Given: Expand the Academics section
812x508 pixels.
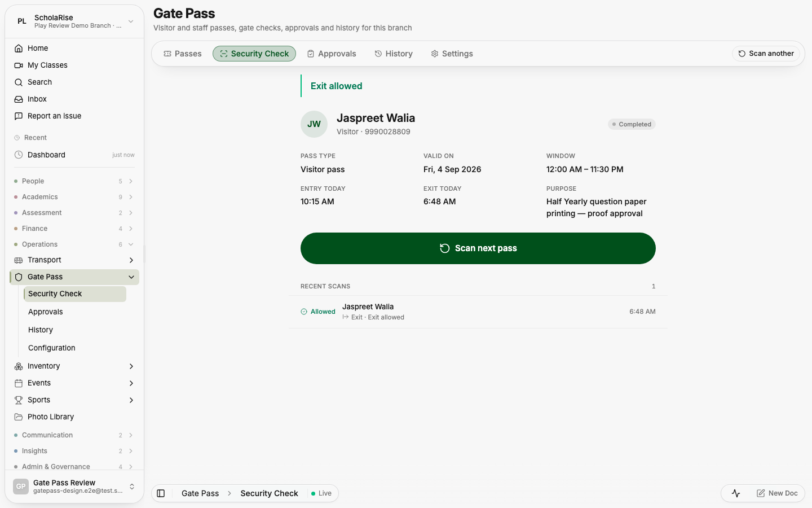Looking at the screenshot, I should (x=131, y=197).
